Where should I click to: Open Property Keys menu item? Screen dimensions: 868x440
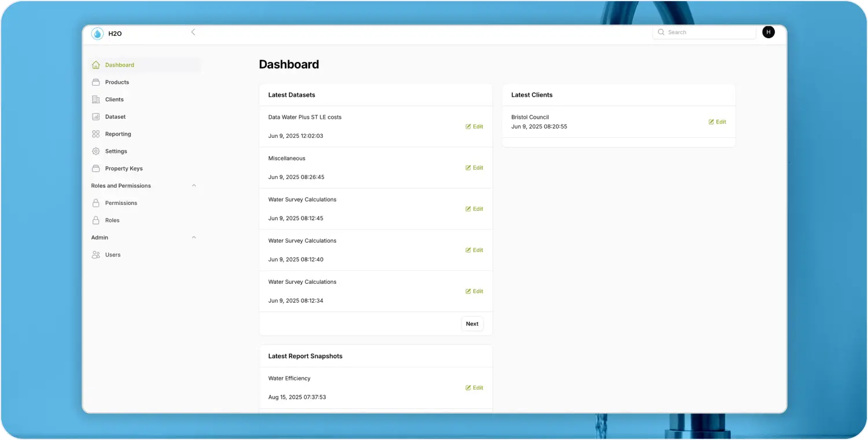pos(123,168)
